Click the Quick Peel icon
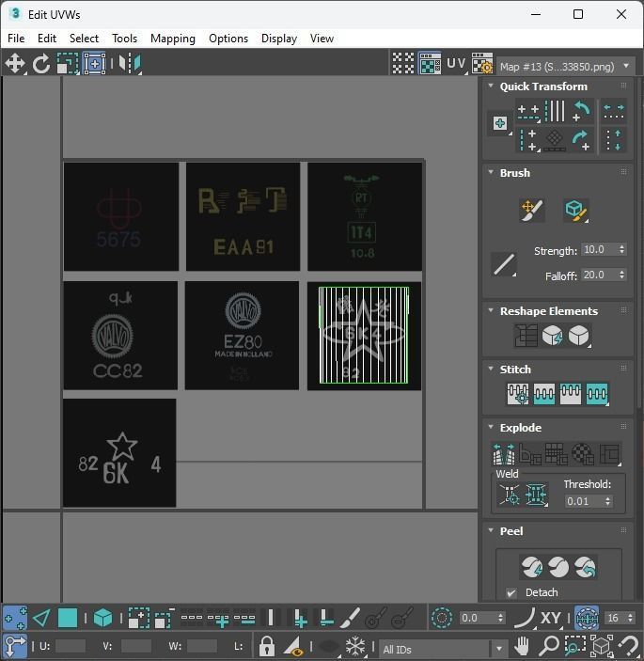 coord(532,567)
